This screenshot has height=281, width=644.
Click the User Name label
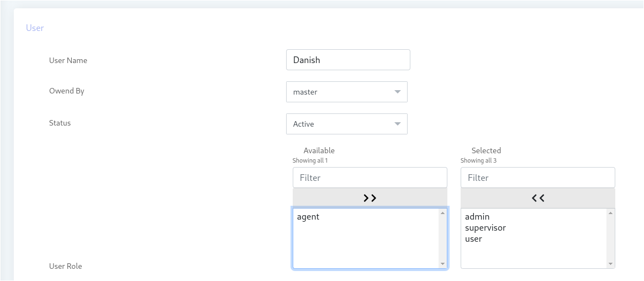coord(68,60)
